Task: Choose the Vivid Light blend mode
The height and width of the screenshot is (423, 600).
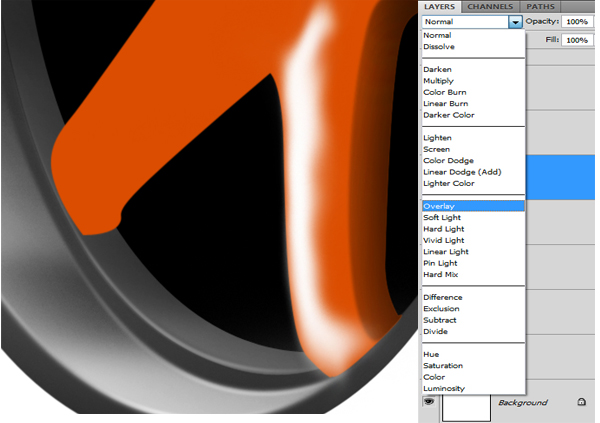Action: coord(443,240)
